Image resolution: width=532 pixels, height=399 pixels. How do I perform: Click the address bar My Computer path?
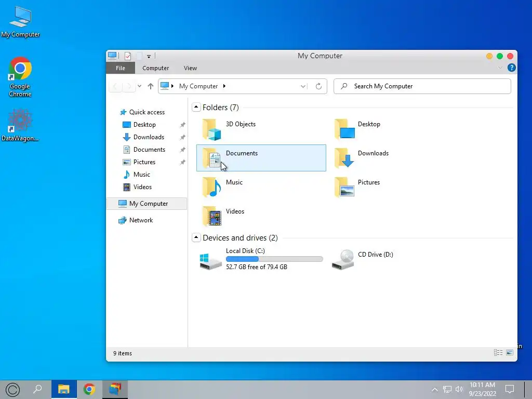coord(198,86)
